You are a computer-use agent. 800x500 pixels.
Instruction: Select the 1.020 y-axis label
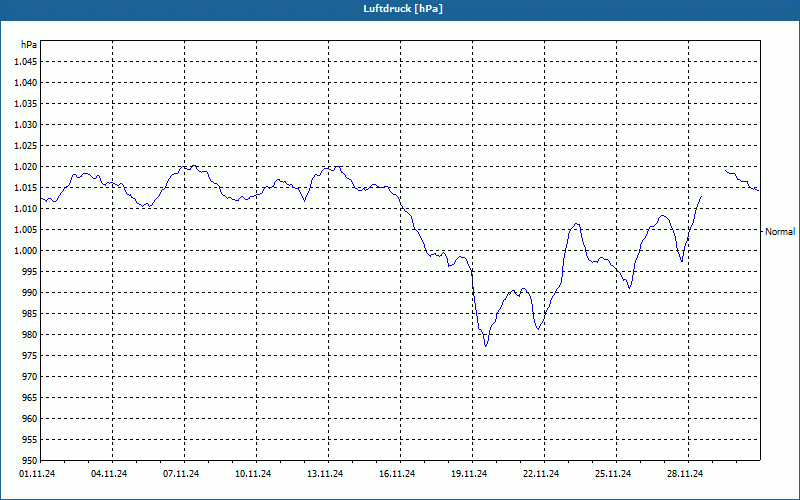pyautogui.click(x=26, y=167)
